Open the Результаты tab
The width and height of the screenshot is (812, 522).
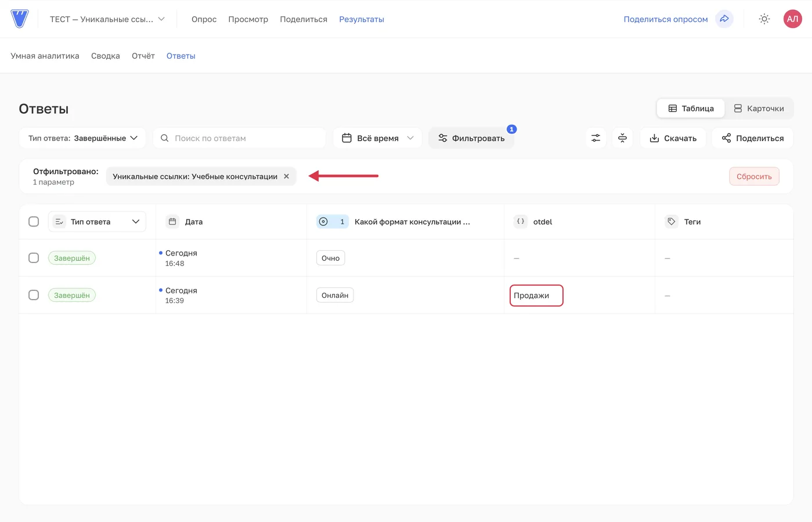362,19
